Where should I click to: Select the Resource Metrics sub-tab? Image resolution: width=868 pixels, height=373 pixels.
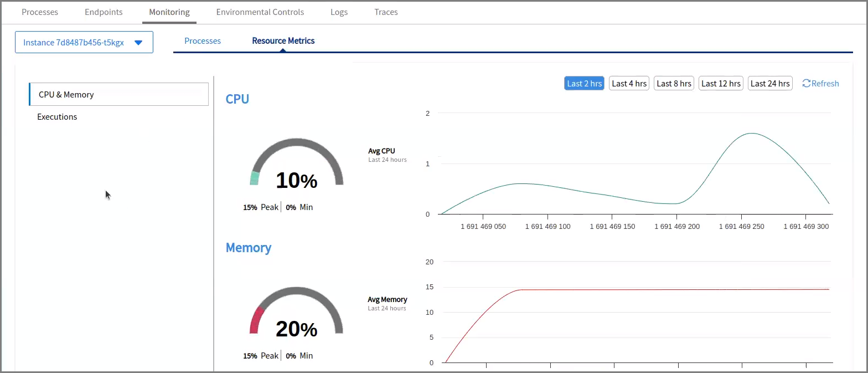283,41
